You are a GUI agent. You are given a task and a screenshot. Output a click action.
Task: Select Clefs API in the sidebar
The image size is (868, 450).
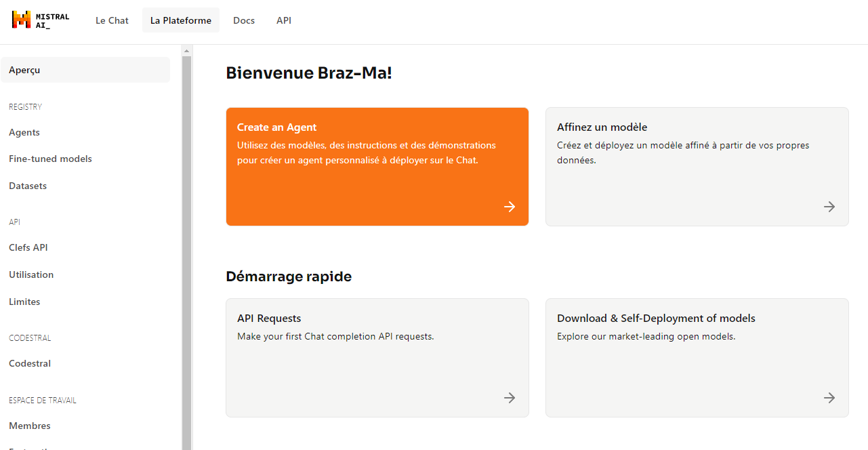pos(28,247)
